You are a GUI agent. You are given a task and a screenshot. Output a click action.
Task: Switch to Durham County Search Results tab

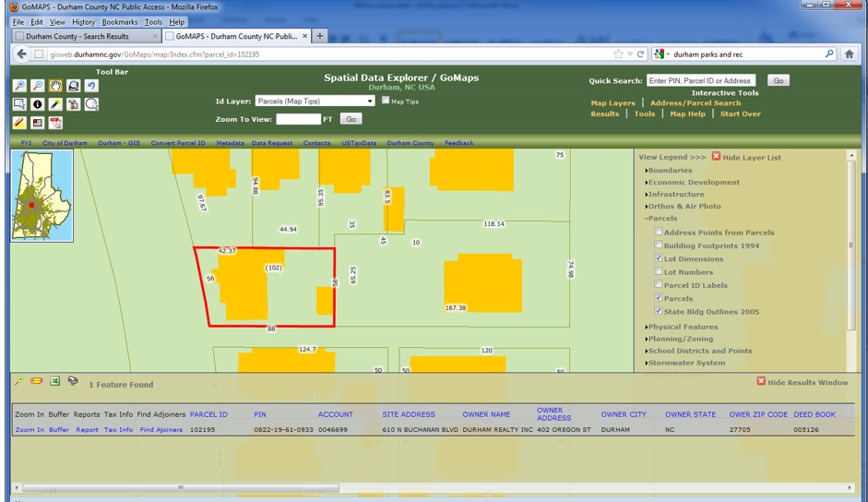click(x=86, y=36)
